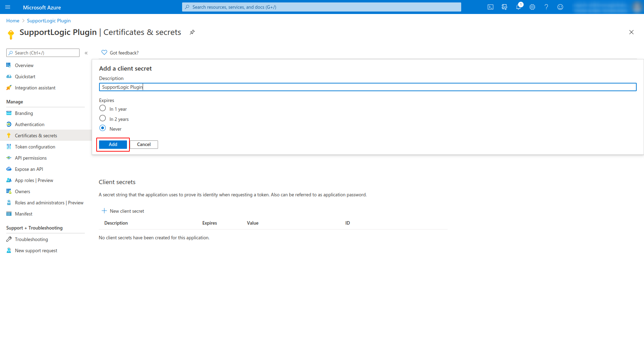Open Cloud Shell from the top bar
644x342 pixels.
491,7
